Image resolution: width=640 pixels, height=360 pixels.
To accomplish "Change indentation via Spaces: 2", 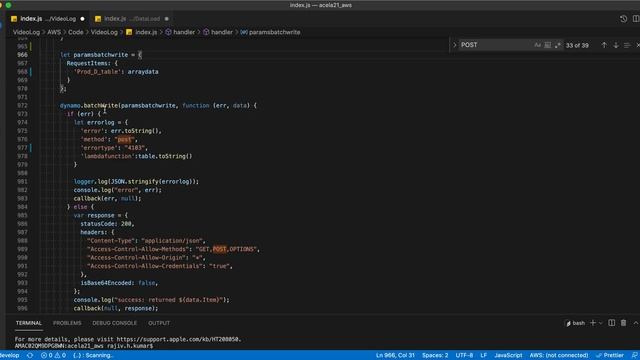I will [435, 356].
